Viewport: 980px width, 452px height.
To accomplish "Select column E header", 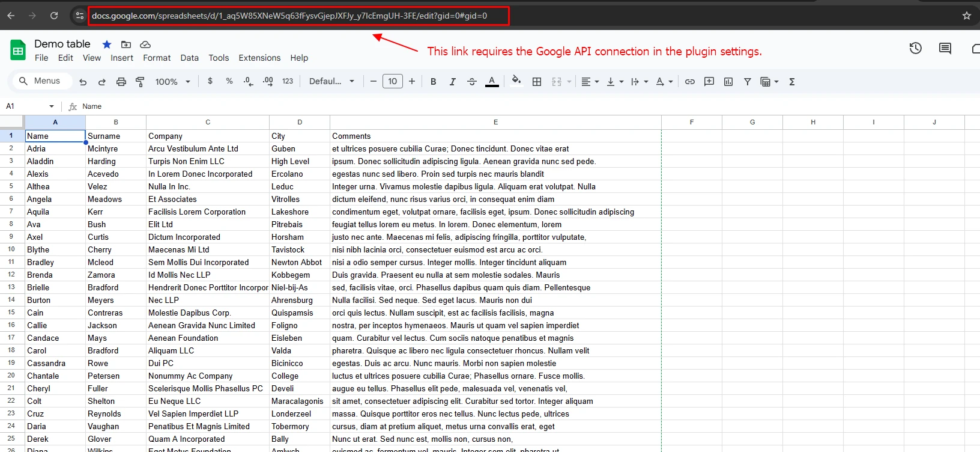I will (495, 122).
